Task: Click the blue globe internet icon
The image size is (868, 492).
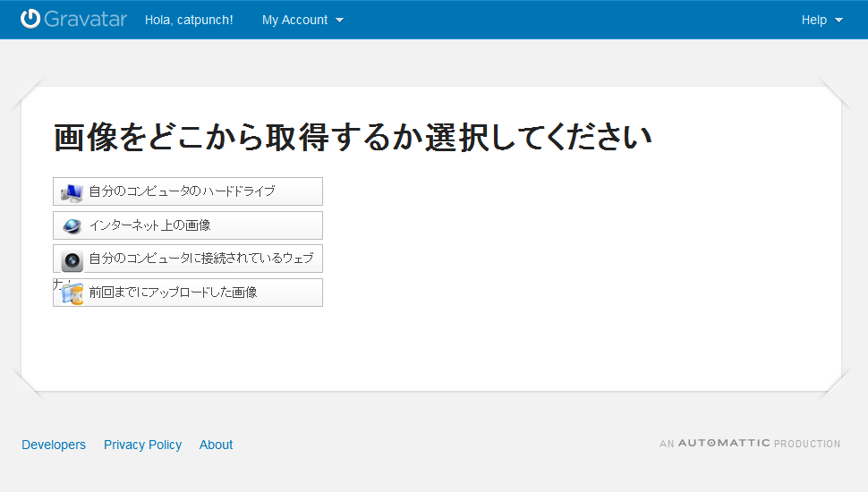Action: tap(72, 226)
